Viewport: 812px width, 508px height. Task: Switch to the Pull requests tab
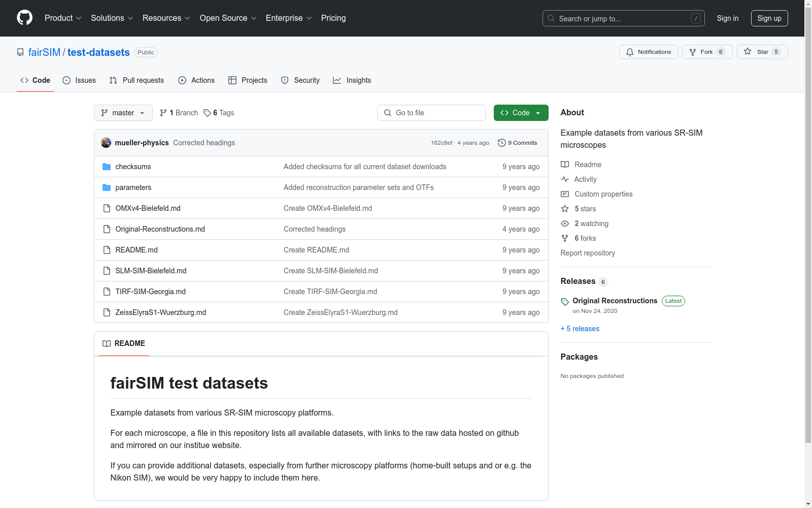point(137,80)
